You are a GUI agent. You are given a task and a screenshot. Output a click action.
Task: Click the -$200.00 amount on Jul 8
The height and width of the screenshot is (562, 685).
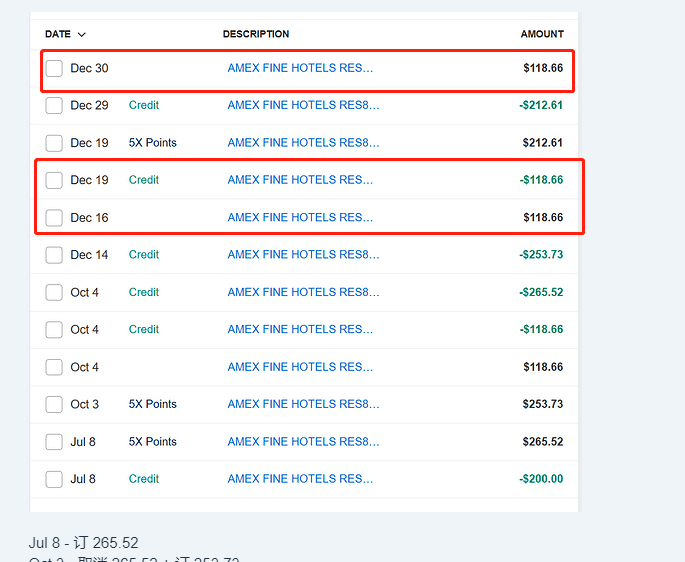(x=541, y=480)
